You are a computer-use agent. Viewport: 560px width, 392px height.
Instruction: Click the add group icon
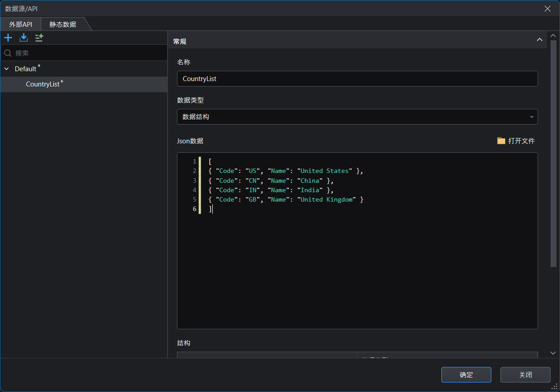coord(39,38)
